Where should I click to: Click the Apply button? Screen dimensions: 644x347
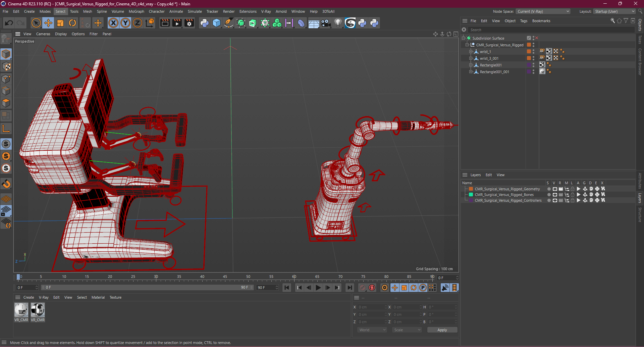click(x=442, y=330)
